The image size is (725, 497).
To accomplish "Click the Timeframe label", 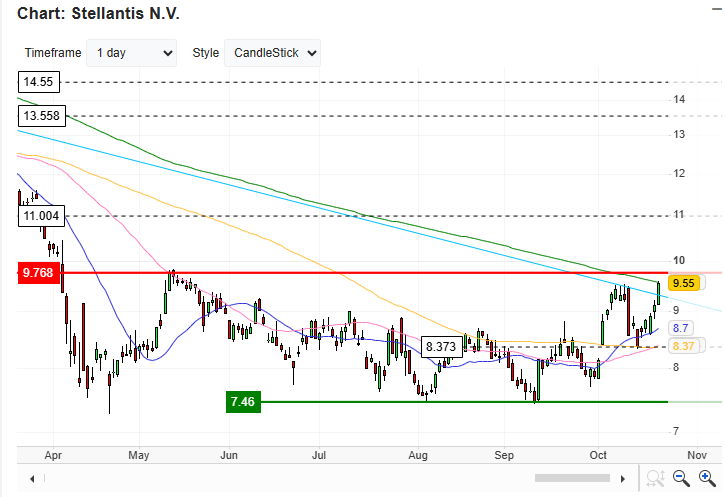I will point(53,53).
